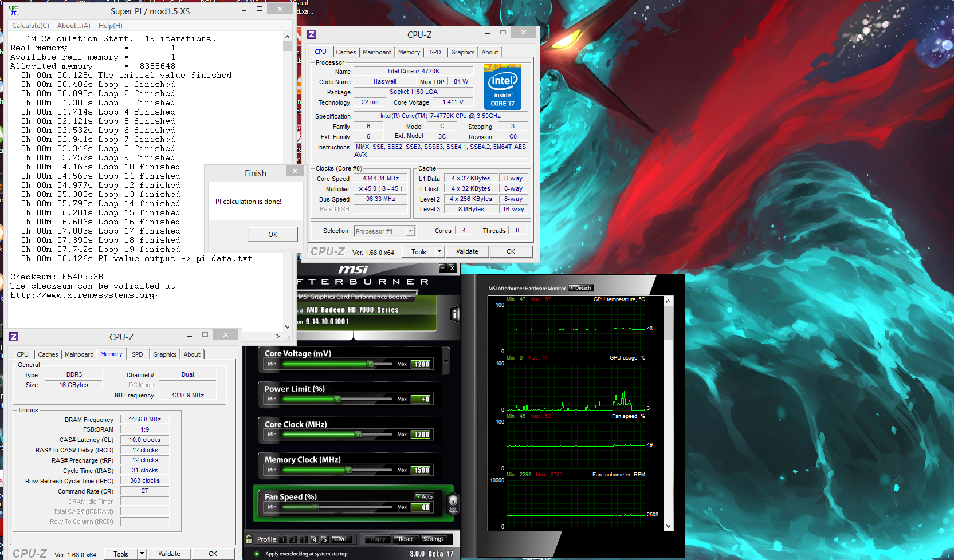954x560 pixels.
Task: Open the Processor #1 selection dropdown
Action: click(x=410, y=231)
